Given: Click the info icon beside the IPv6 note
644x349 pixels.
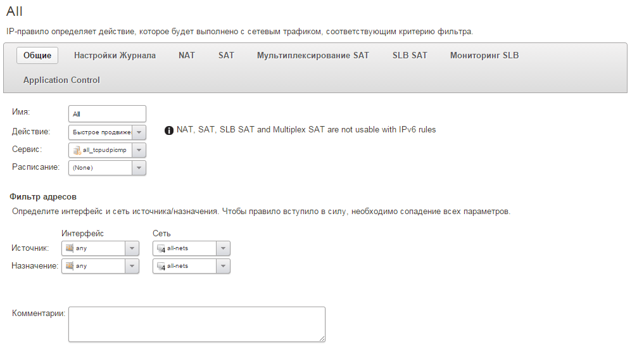Looking at the screenshot, I should tap(169, 130).
